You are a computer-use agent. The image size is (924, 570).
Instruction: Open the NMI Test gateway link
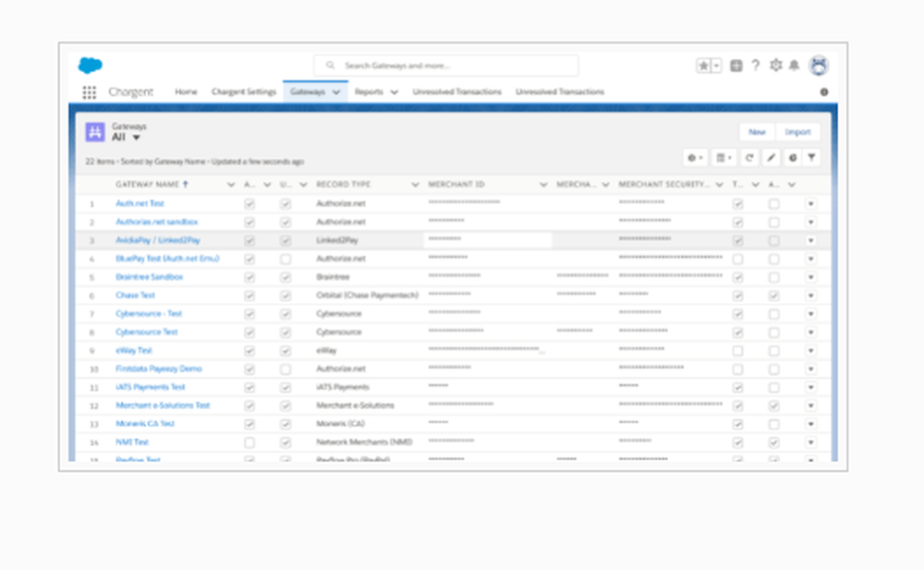132,443
